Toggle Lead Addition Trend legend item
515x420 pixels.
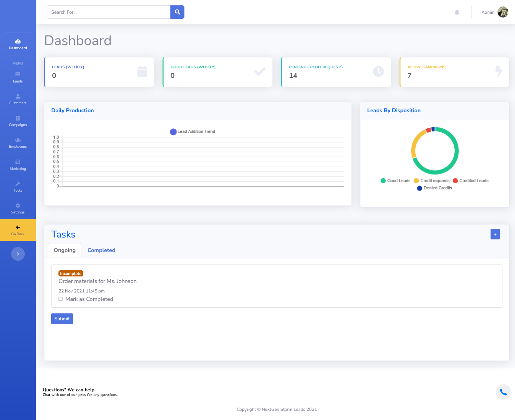[x=193, y=132]
